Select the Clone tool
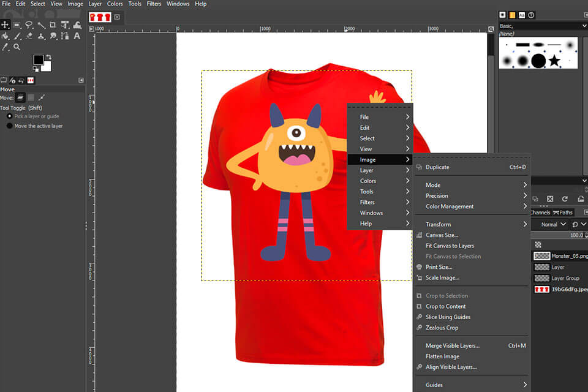 coord(40,36)
